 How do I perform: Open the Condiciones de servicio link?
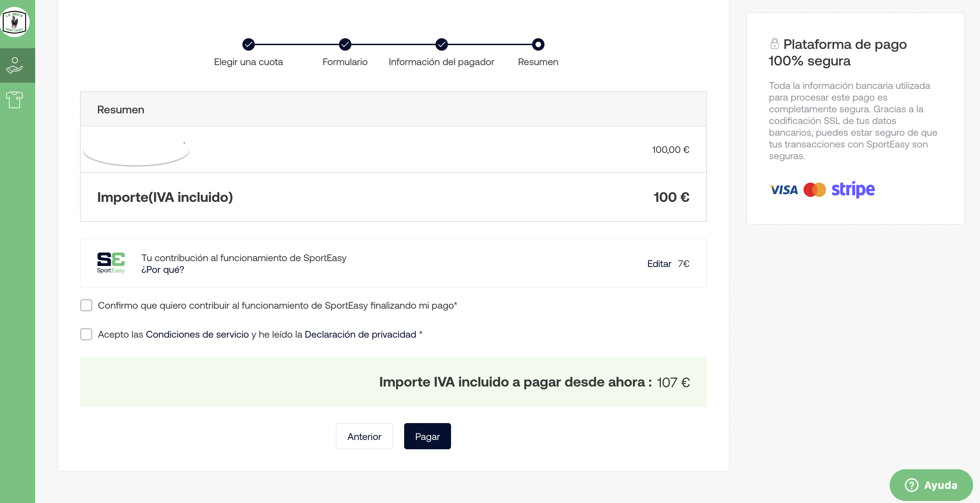click(x=197, y=334)
